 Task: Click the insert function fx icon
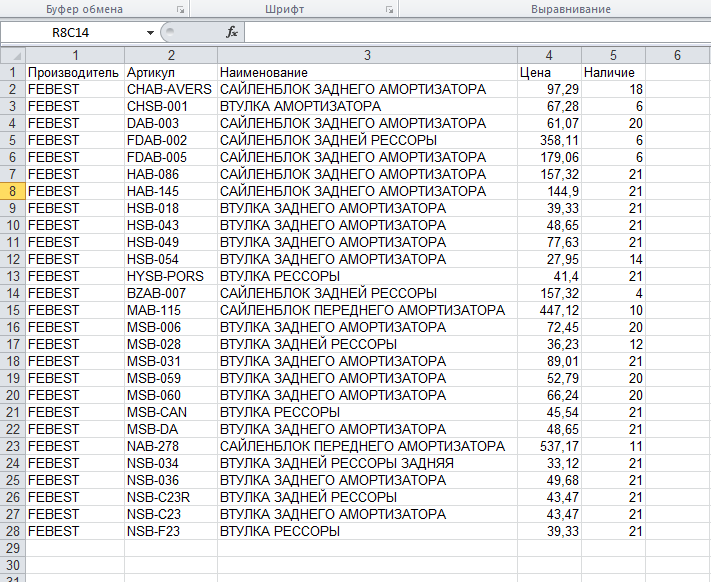click(x=232, y=32)
